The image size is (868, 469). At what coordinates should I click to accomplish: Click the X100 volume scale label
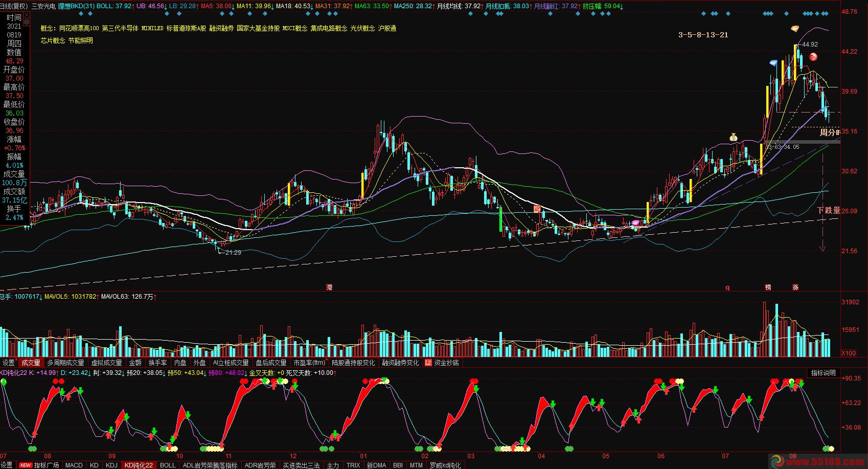coord(849,353)
